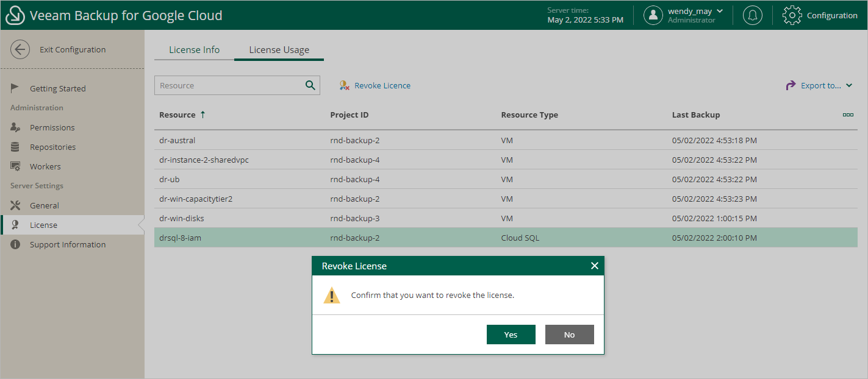
Task: Click Exit Configuration
Action: click(73, 50)
